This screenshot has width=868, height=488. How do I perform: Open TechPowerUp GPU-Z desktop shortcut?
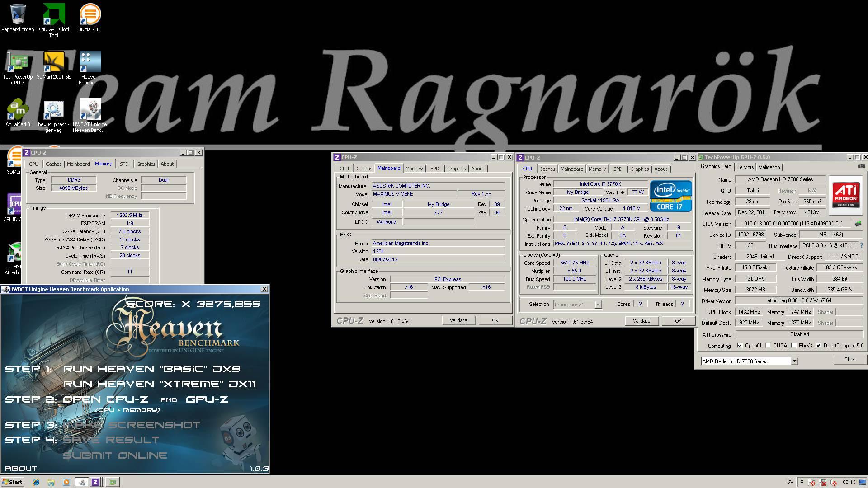click(x=18, y=68)
